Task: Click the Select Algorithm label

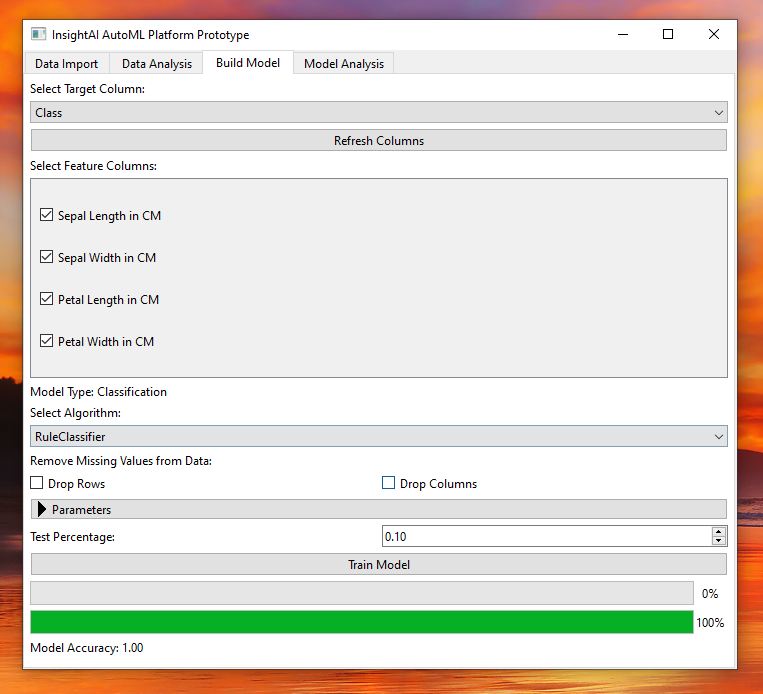Action: tap(75, 413)
